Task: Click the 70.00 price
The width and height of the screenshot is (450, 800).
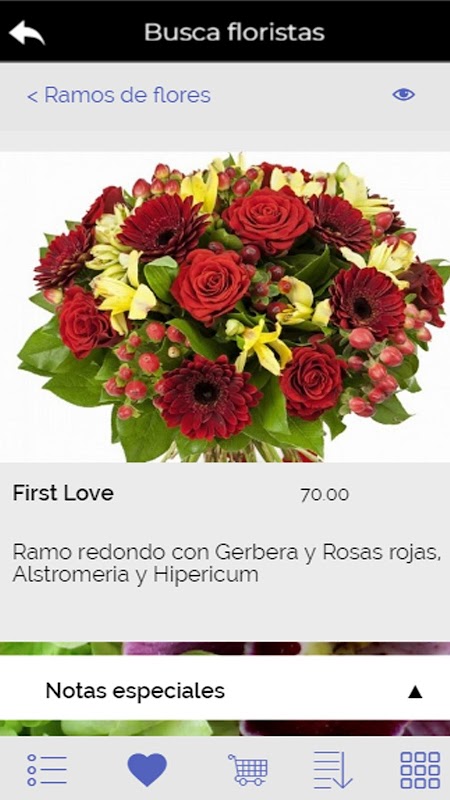Action: point(324,494)
